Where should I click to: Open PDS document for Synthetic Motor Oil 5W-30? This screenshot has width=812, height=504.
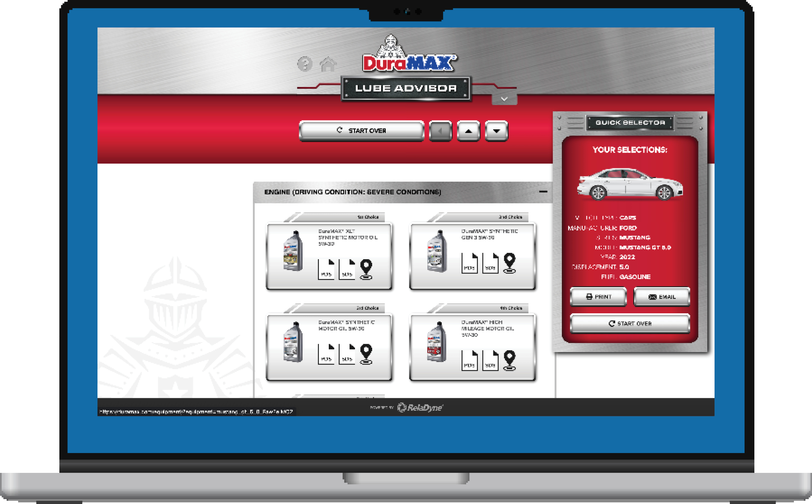[x=326, y=354]
